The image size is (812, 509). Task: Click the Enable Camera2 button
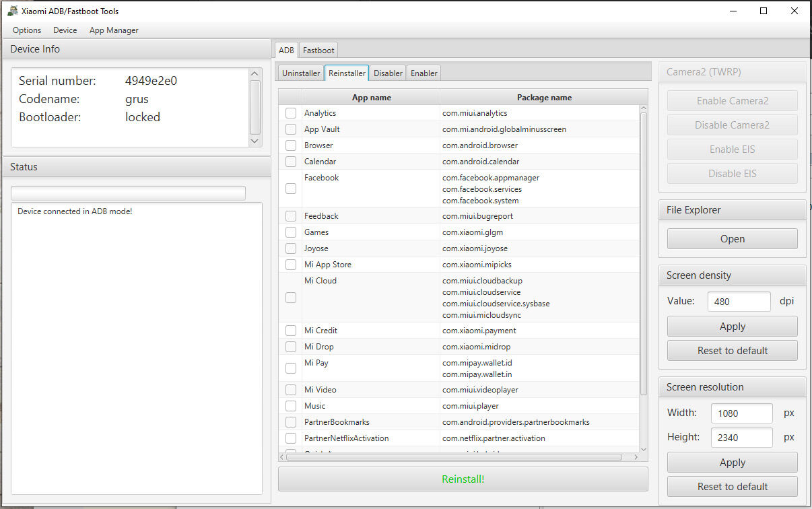(733, 101)
